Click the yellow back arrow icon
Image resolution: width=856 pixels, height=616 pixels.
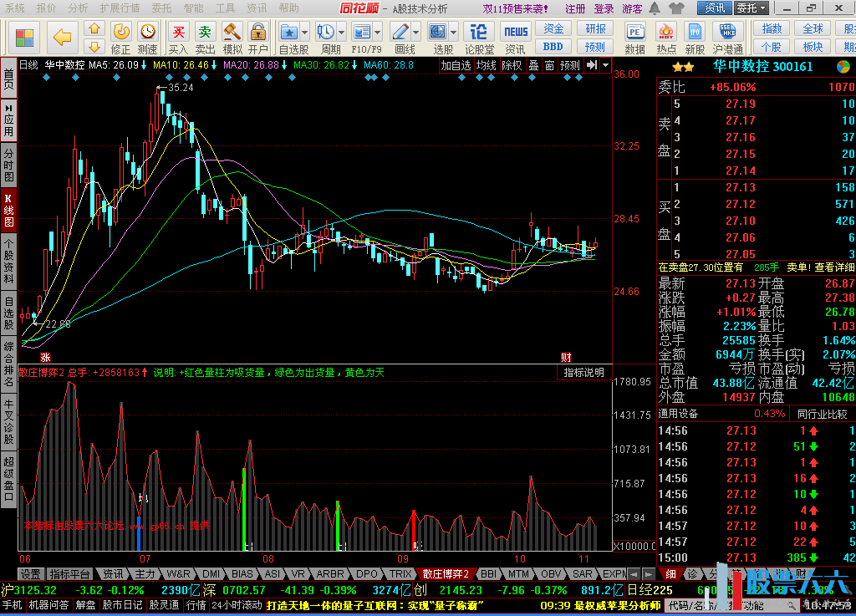(x=62, y=37)
